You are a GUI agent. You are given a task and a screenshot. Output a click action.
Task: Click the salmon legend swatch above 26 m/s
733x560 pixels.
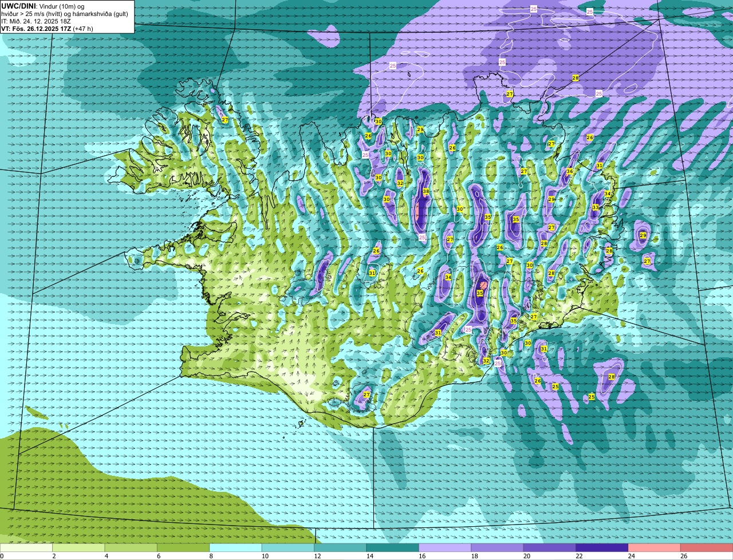[707, 548]
